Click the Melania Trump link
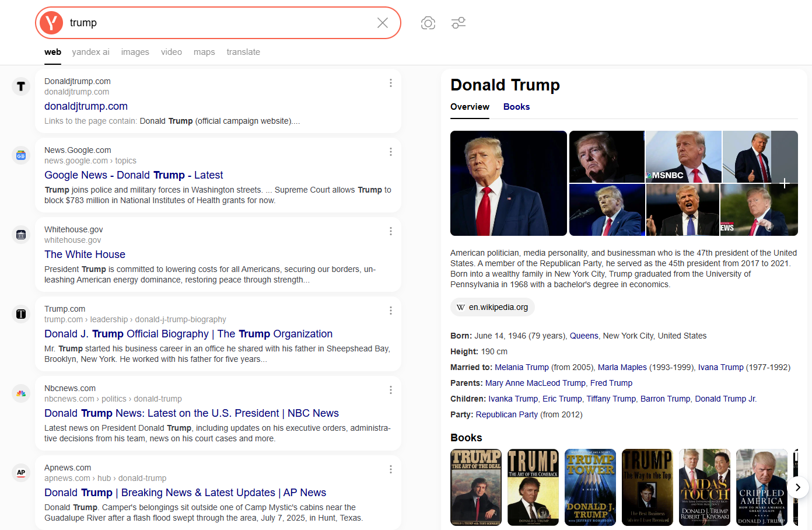812x530 pixels. (x=521, y=367)
